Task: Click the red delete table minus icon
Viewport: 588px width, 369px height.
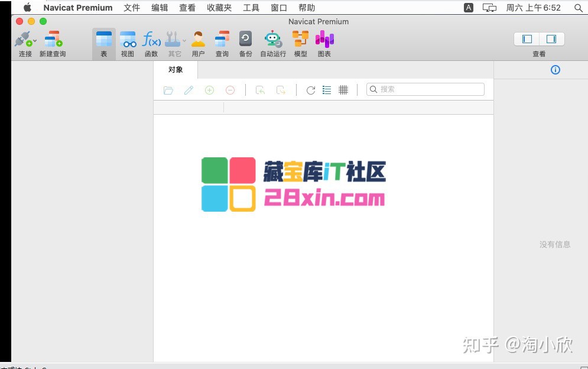Action: click(x=230, y=90)
